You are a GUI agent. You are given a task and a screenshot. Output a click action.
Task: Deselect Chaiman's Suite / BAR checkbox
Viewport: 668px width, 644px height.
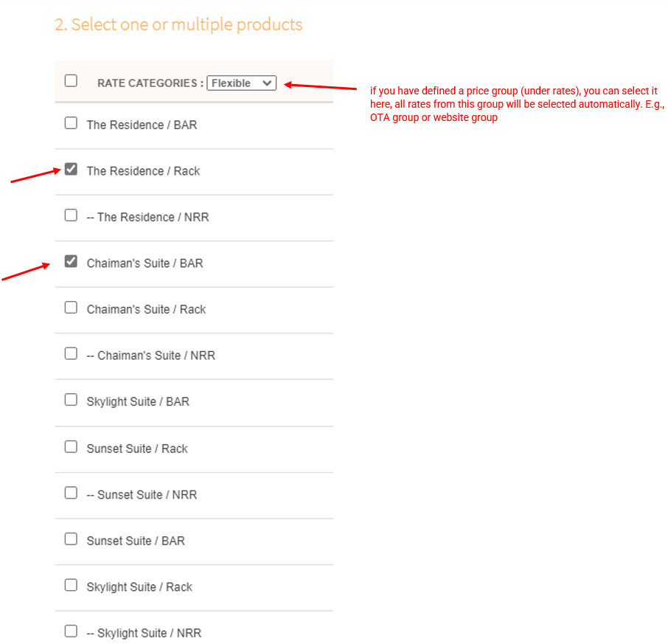click(71, 261)
